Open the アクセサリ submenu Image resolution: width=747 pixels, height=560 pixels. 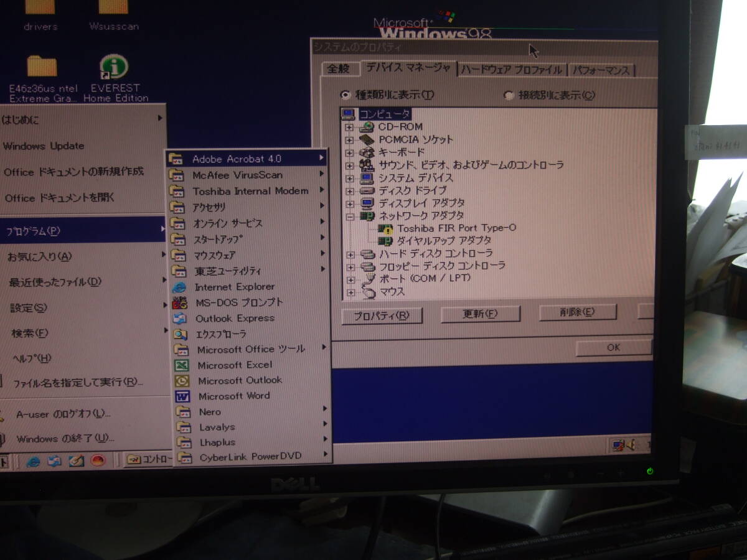tap(248, 207)
